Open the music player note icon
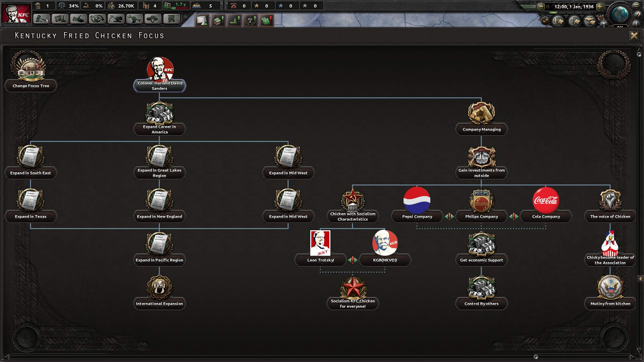 click(x=545, y=21)
